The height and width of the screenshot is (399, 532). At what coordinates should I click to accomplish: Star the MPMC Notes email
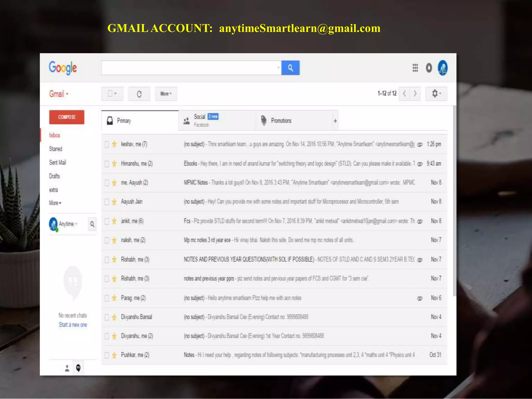pos(114,183)
